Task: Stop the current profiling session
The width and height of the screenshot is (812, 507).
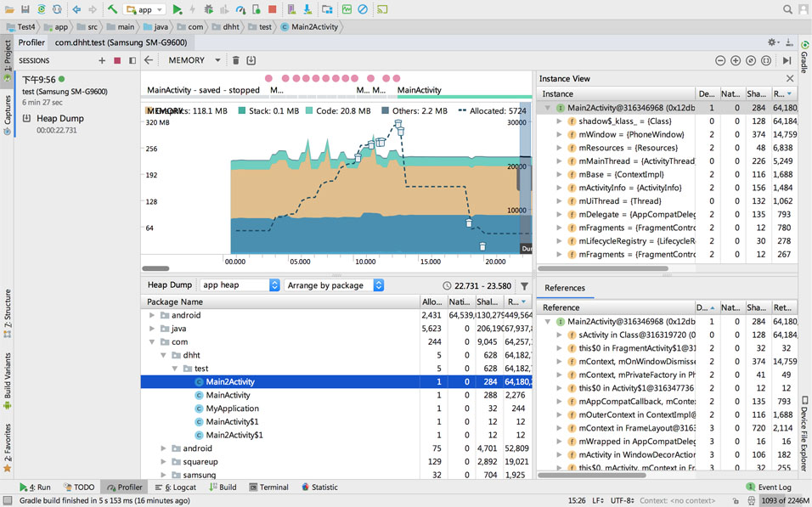Action: pyautogui.click(x=117, y=60)
